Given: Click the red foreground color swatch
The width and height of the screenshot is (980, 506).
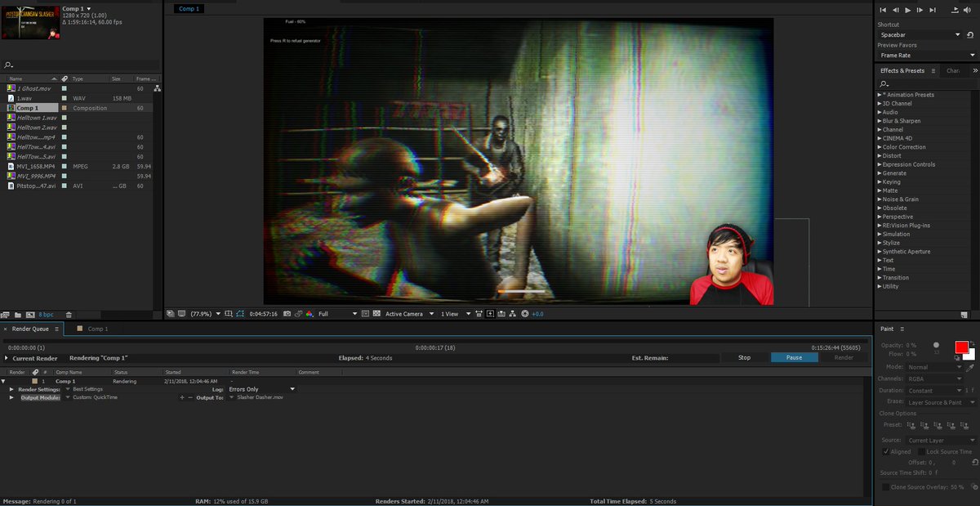Looking at the screenshot, I should (x=962, y=347).
